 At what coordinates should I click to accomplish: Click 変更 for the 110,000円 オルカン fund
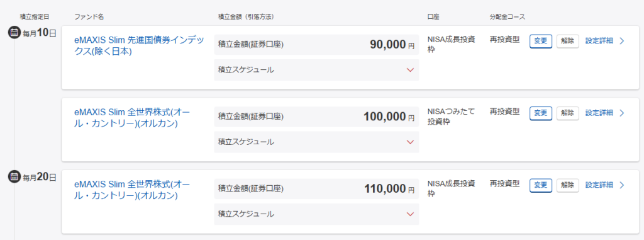541,185
